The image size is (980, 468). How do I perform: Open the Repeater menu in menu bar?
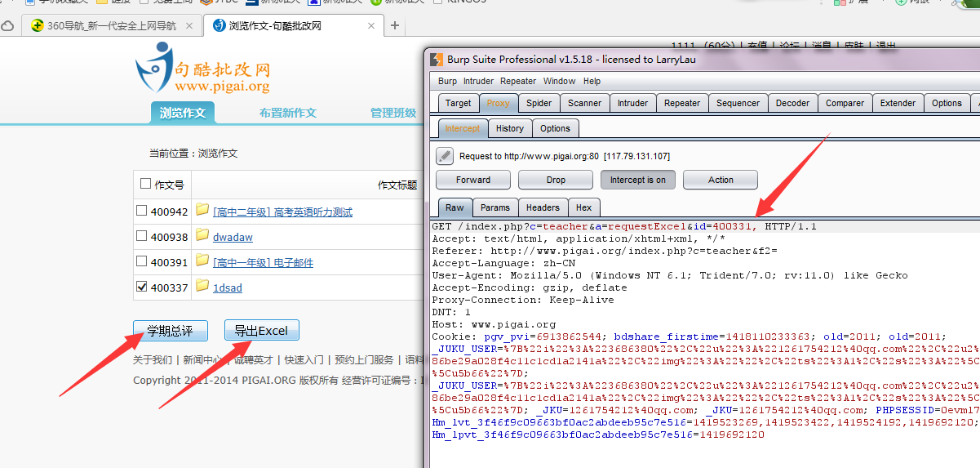pos(518,81)
